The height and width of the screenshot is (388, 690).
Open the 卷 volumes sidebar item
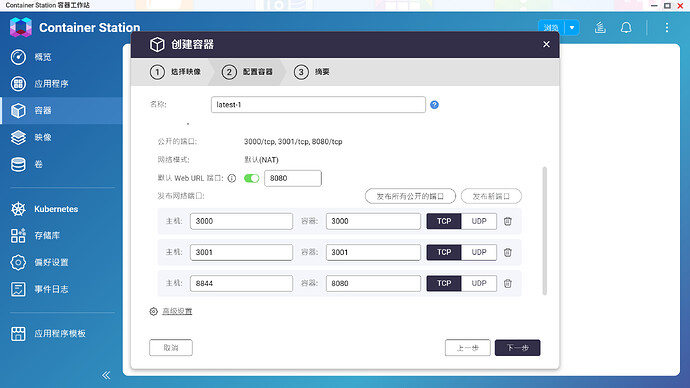[62, 164]
